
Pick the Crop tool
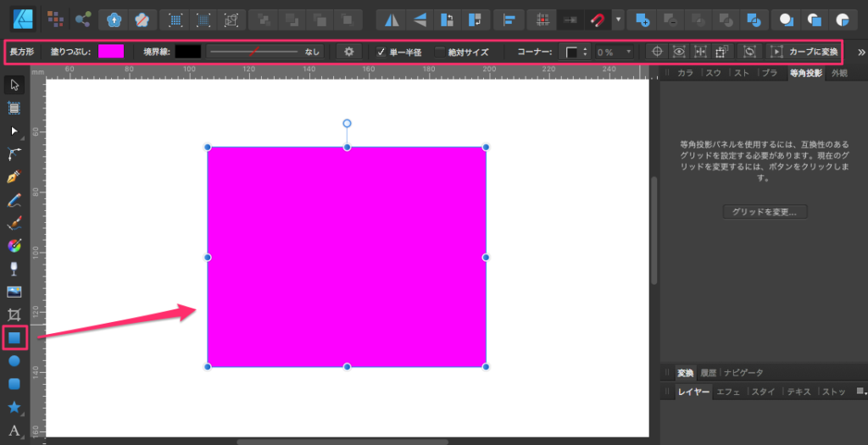[14, 314]
